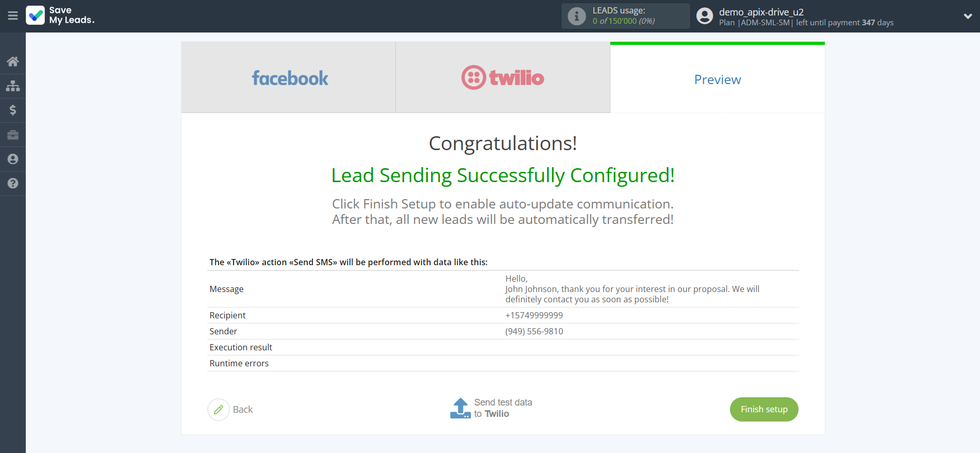Click the Save My Leads logo
The image size is (980, 453).
point(61,15)
